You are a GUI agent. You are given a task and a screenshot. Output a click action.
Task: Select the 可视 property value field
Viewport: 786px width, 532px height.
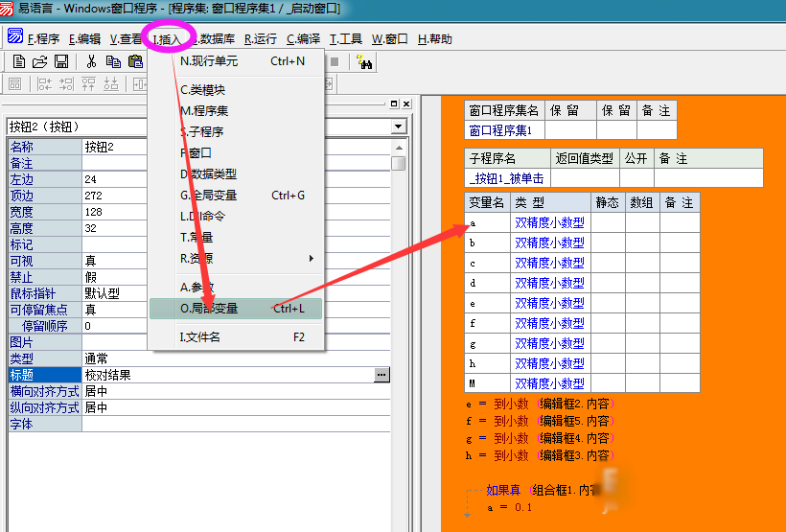pyautogui.click(x=235, y=261)
